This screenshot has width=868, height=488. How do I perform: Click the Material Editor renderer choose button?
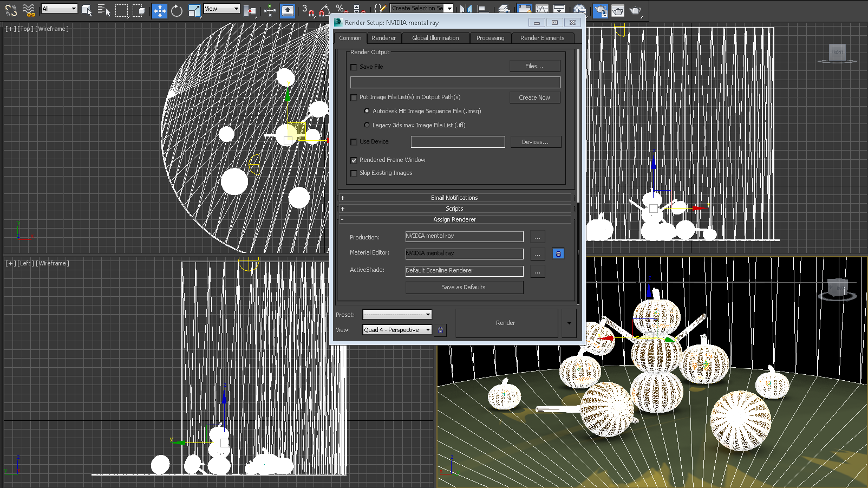[537, 255]
